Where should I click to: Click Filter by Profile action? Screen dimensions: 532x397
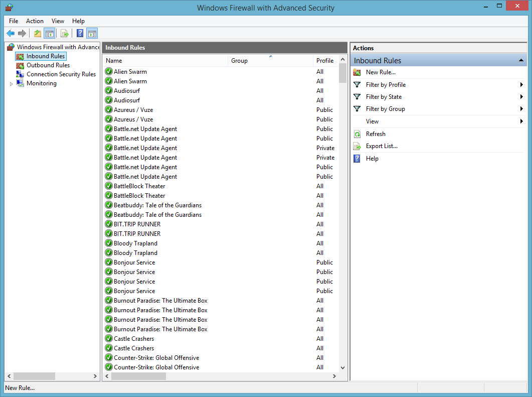[386, 84]
